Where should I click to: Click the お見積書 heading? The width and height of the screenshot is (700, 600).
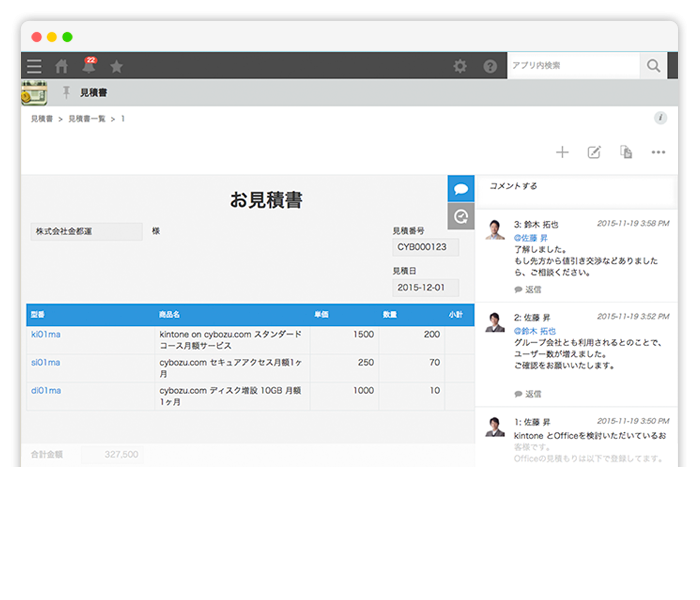[x=266, y=200]
